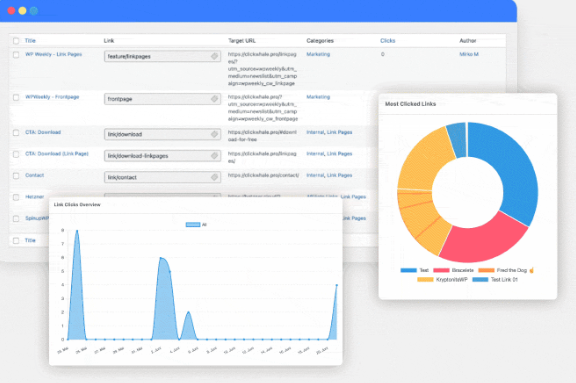This screenshot has height=383, width=576.
Task: Copy the link/download link via its icon
Action: pyautogui.click(x=215, y=134)
